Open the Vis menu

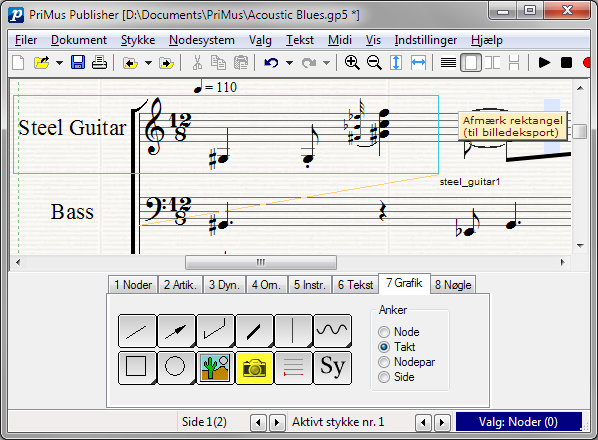(x=373, y=40)
